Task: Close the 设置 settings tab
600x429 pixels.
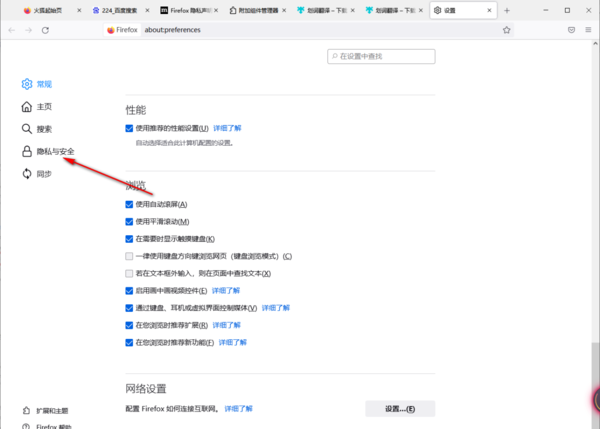Action: [x=490, y=9]
